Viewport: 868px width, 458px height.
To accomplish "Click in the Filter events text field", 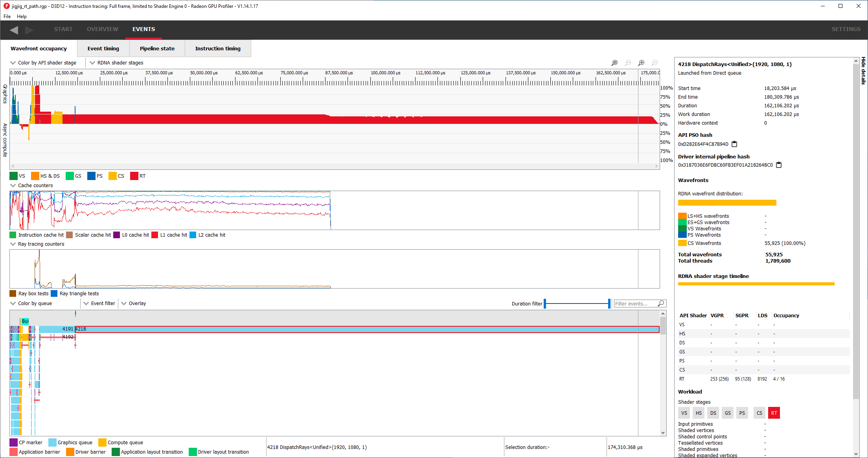I will tap(635, 303).
